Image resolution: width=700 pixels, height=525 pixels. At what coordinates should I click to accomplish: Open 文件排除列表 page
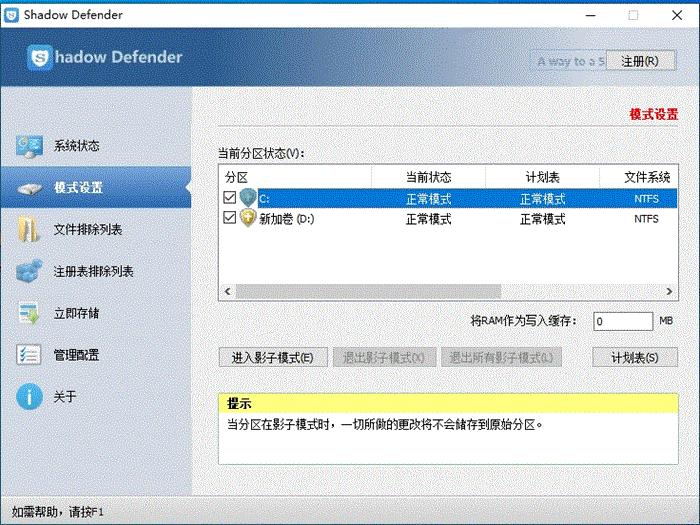[x=96, y=229]
